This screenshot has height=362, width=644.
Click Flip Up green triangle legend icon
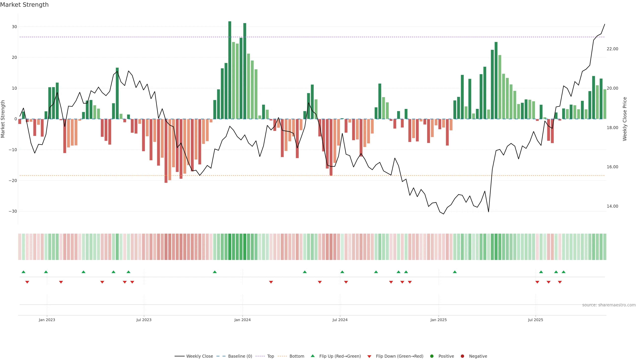coord(312,356)
